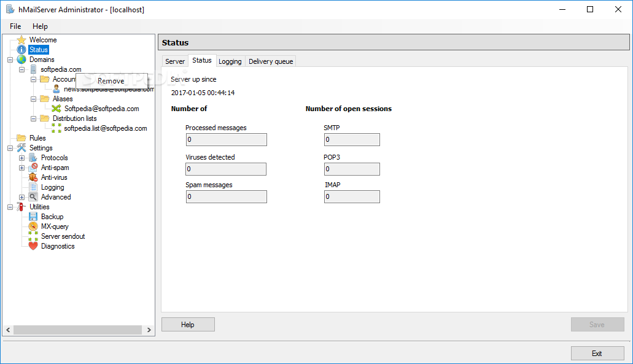The width and height of the screenshot is (633, 364).
Task: Click the tree scrollbar right arrow
Action: click(x=149, y=330)
